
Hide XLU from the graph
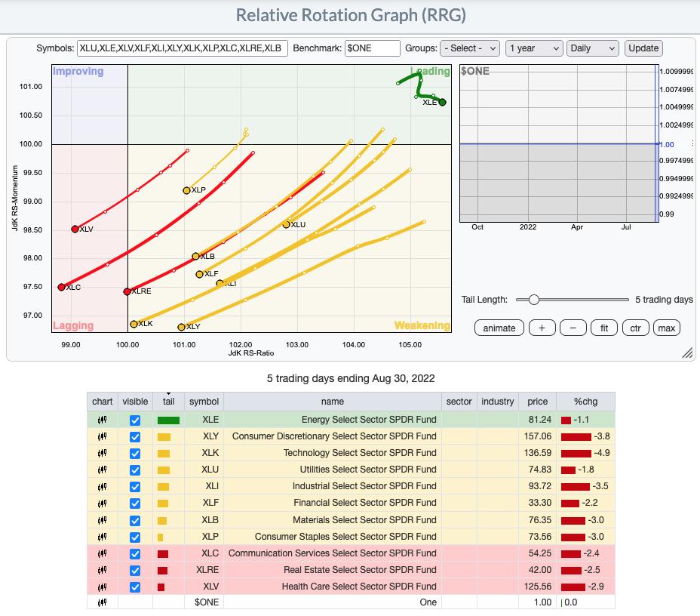[x=135, y=470]
